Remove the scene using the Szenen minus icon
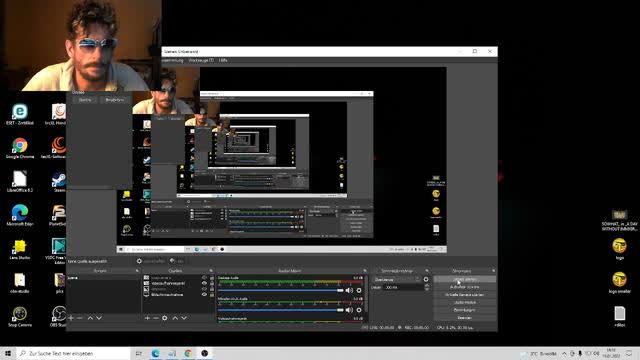This screenshot has width=640, height=360. 80,318
